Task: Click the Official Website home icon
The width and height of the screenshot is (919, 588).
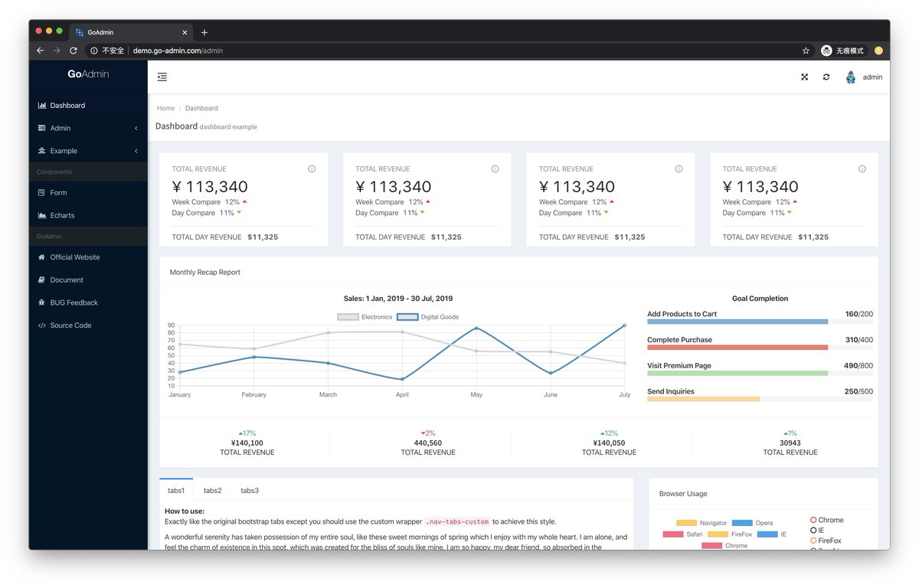Action: 42,257
